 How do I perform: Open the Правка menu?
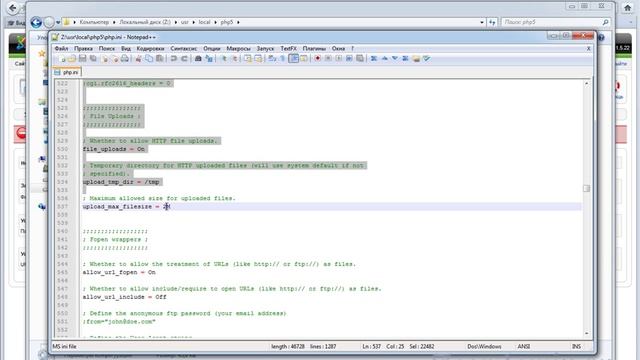click(x=83, y=49)
